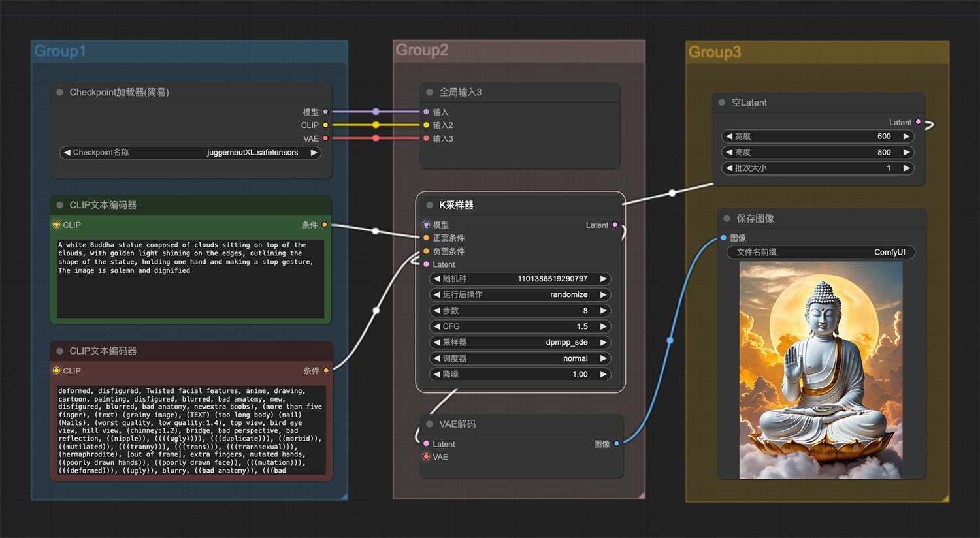Collapse the VAE解码 node via its title dot
The height and width of the screenshot is (538, 980).
click(x=430, y=424)
